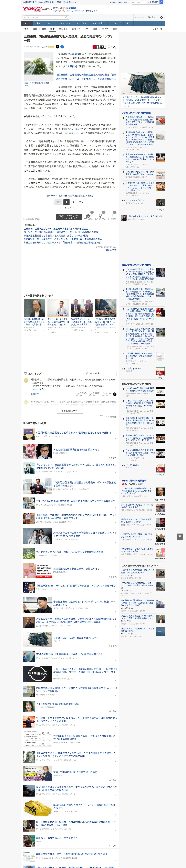
Task: Open ランキング navigation tab
Action: (115, 24)
